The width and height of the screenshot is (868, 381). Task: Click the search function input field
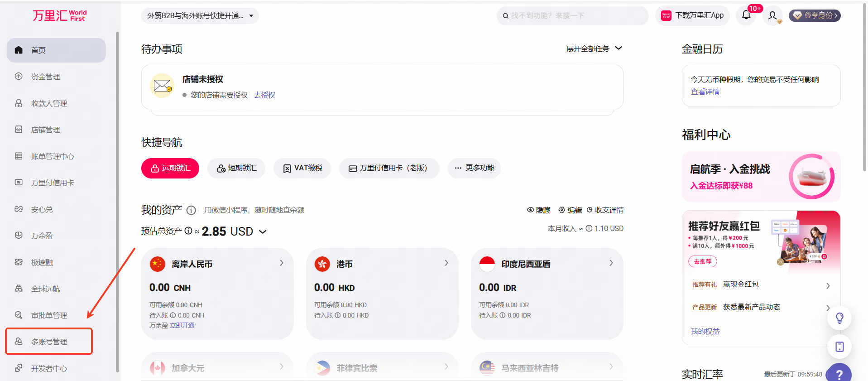click(x=575, y=16)
